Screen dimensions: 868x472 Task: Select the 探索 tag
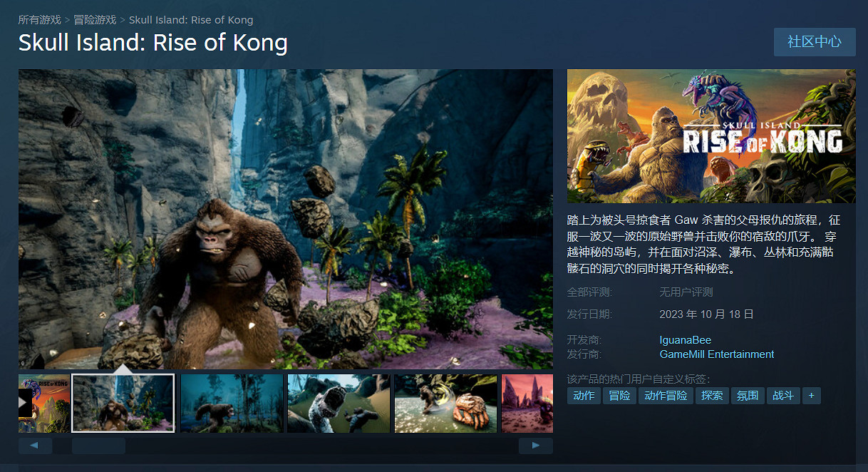[712, 396]
